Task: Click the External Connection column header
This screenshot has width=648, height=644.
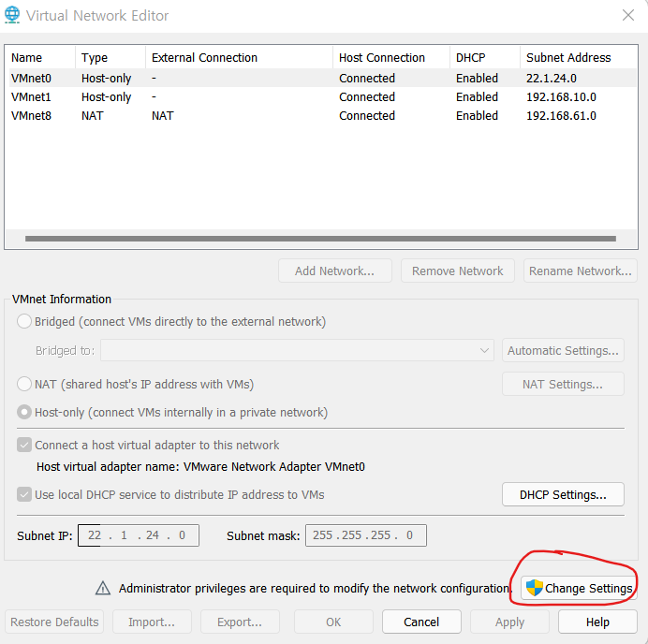Action: [x=240, y=57]
